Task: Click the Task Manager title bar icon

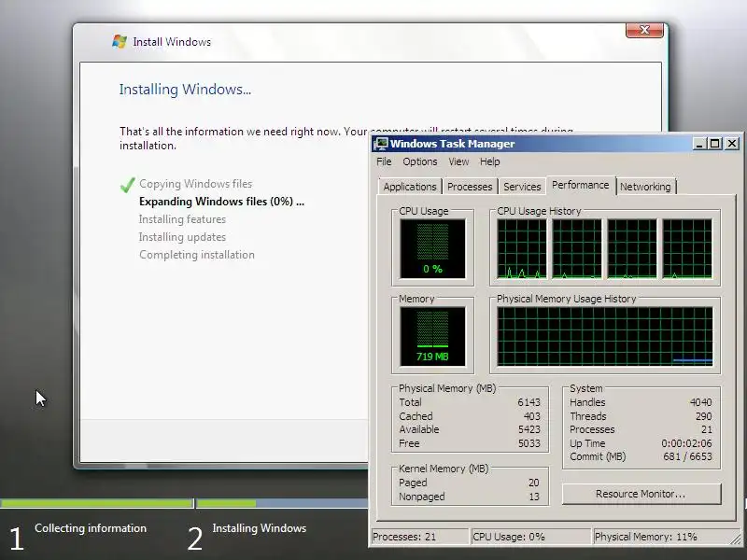Action: (x=381, y=144)
